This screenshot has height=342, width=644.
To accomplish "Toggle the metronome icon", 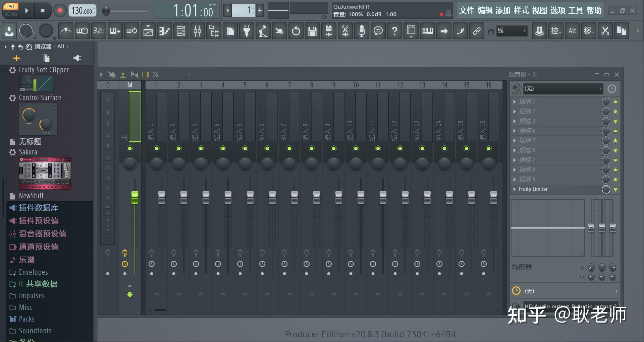I will (x=66, y=31).
